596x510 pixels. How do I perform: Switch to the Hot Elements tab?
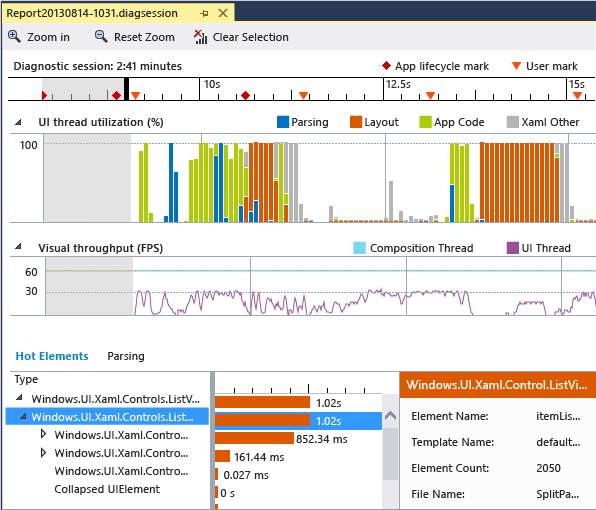click(52, 356)
